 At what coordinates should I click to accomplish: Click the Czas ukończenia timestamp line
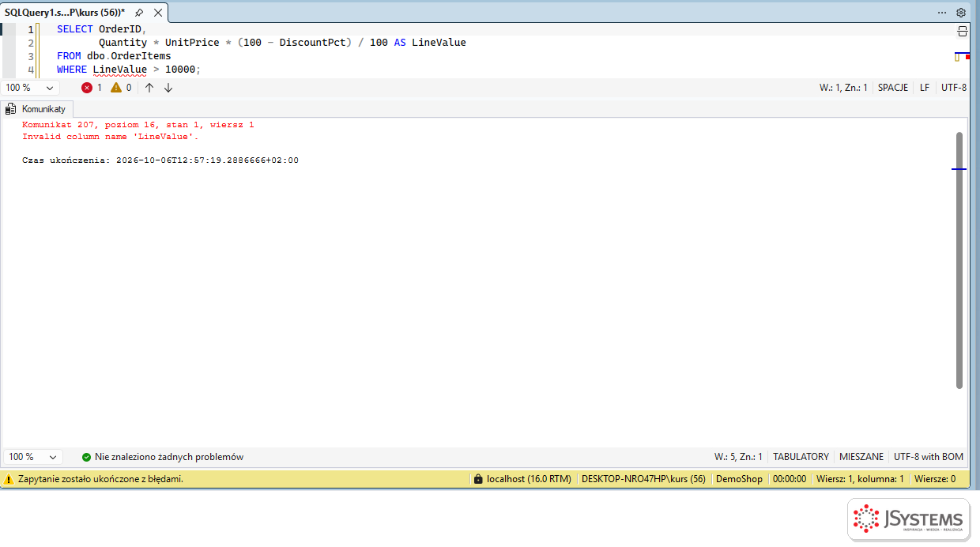tap(160, 160)
